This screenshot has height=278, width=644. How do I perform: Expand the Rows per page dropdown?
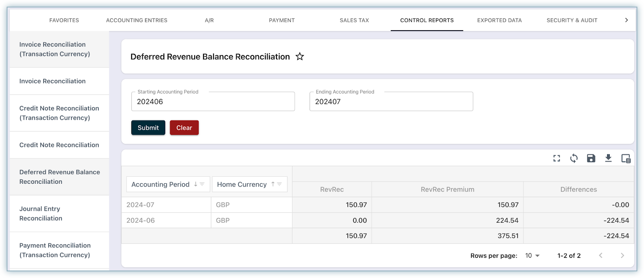pos(533,256)
